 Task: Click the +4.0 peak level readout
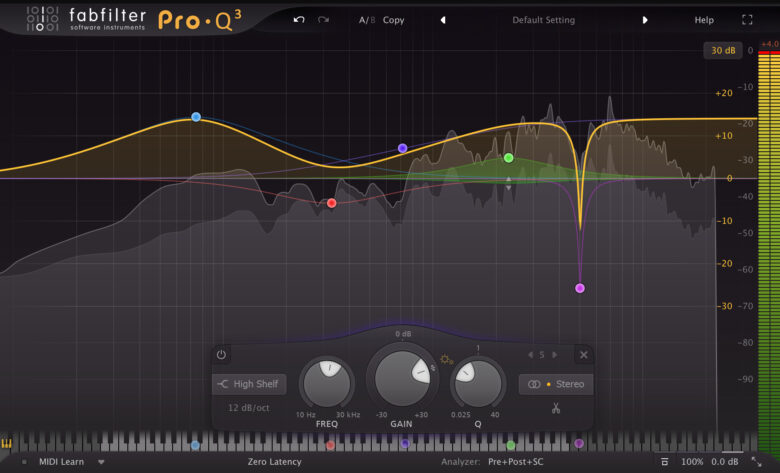click(770, 44)
